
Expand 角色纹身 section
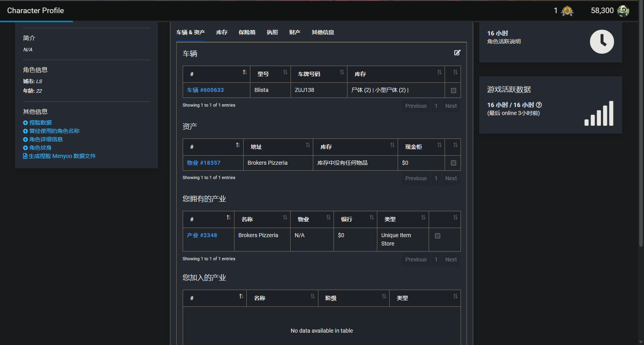pos(41,148)
